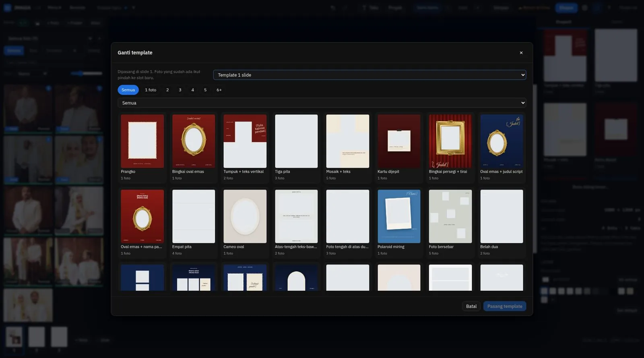This screenshot has height=358, width=644.
Task: Filter templates by 3 photos chip
Action: coord(180,90)
